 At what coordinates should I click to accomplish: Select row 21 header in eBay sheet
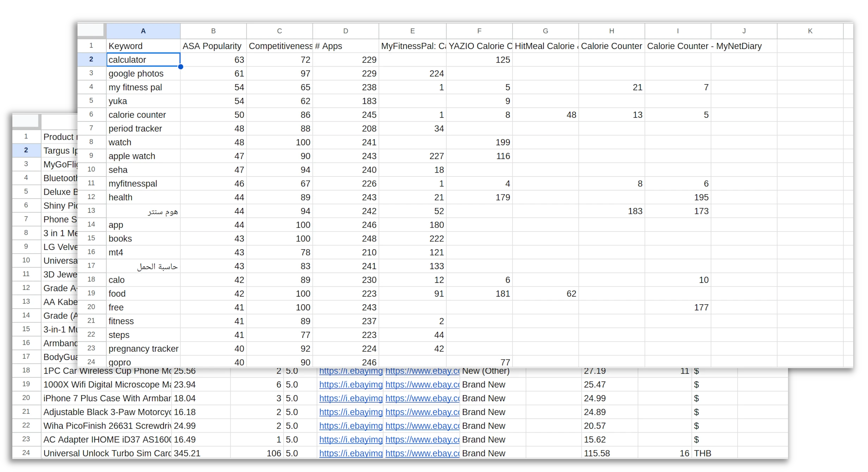(x=26, y=412)
